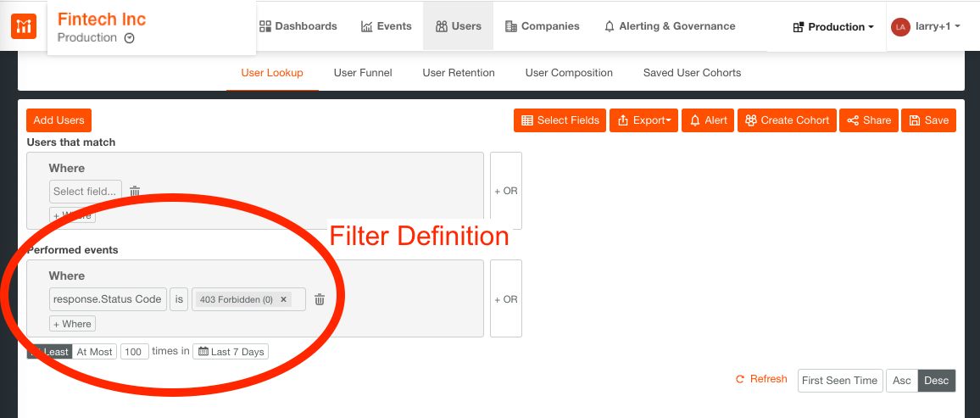The width and height of the screenshot is (980, 418).
Task: Open the Dashboards menu
Action: tap(298, 26)
